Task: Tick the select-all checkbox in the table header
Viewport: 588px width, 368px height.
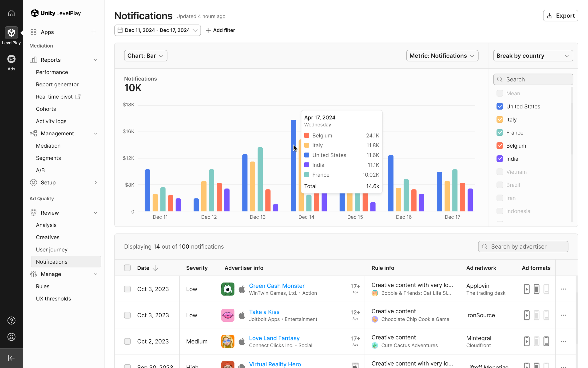Action: pyautogui.click(x=127, y=268)
